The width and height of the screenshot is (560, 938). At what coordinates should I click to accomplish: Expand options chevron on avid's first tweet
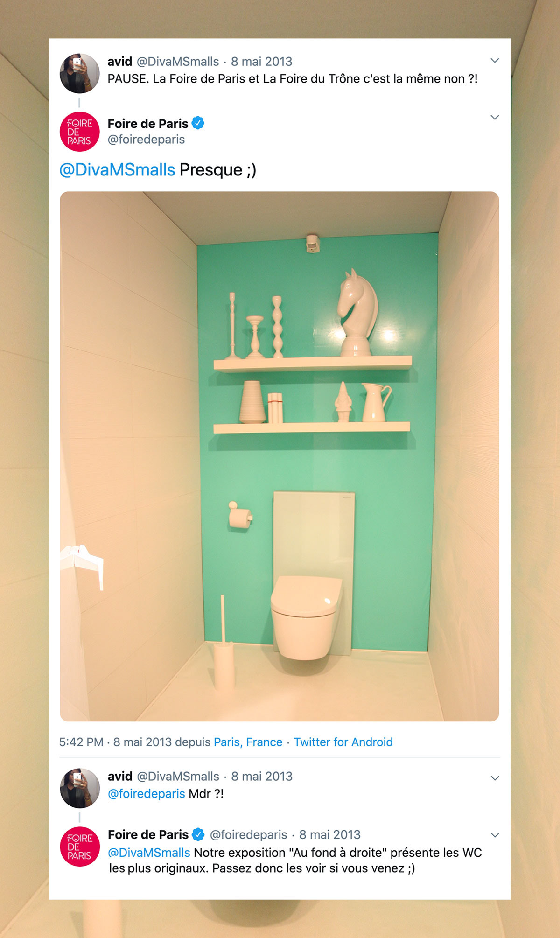pos(495,61)
